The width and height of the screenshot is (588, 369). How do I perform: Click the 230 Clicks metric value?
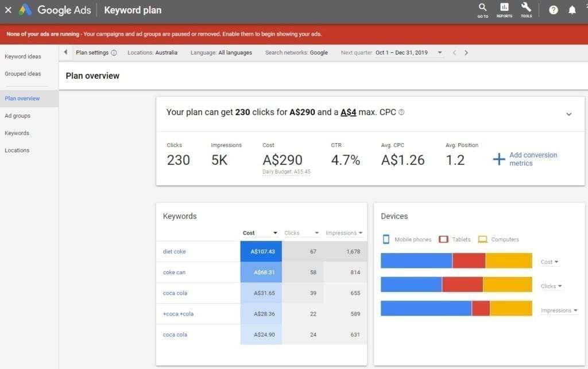(179, 160)
